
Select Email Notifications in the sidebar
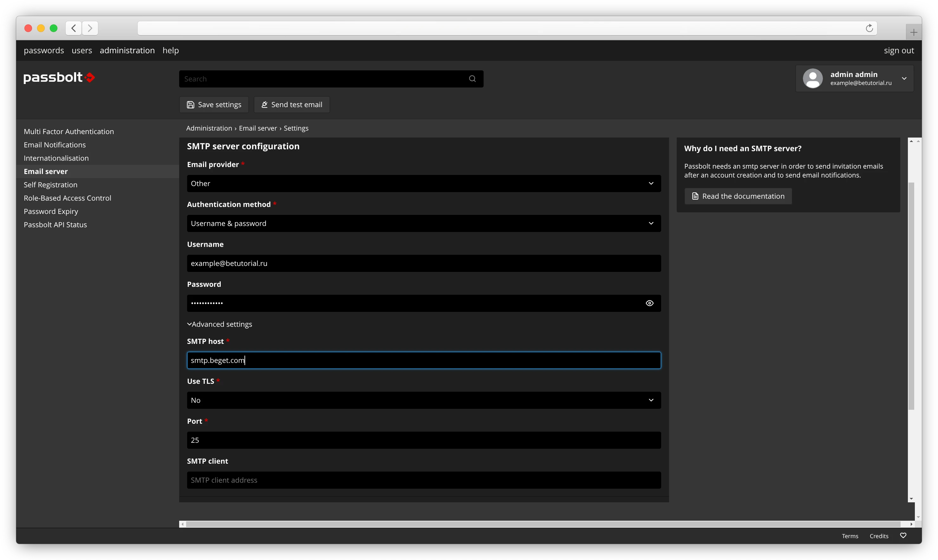(55, 145)
